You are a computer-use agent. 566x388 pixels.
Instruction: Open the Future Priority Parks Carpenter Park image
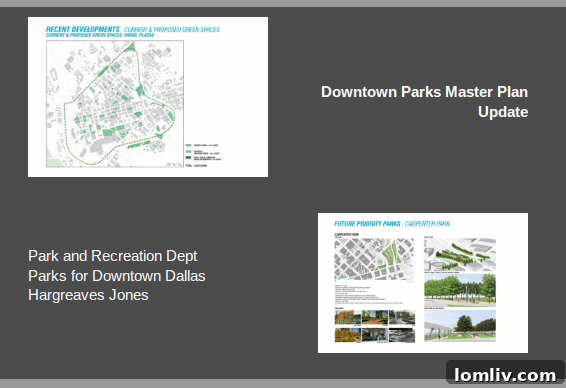tap(423, 283)
